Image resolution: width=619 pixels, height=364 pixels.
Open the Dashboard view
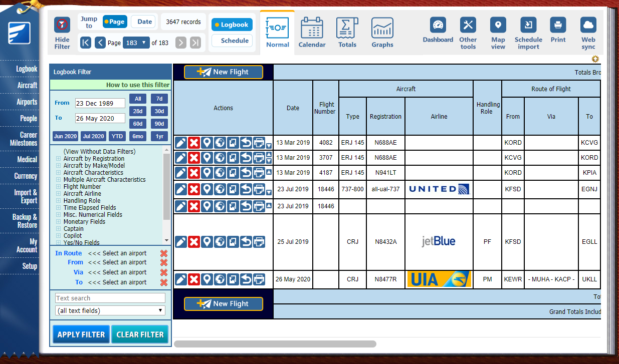point(438,26)
